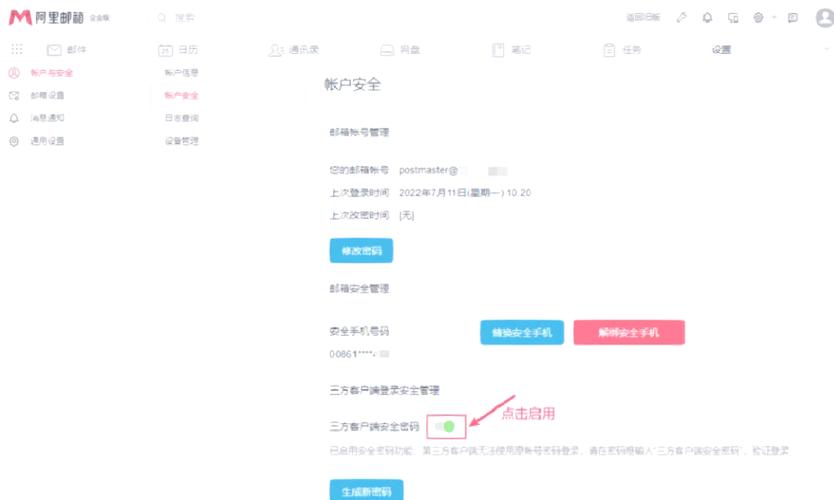
Task: Open the notification bell in top header
Action: [x=707, y=18]
